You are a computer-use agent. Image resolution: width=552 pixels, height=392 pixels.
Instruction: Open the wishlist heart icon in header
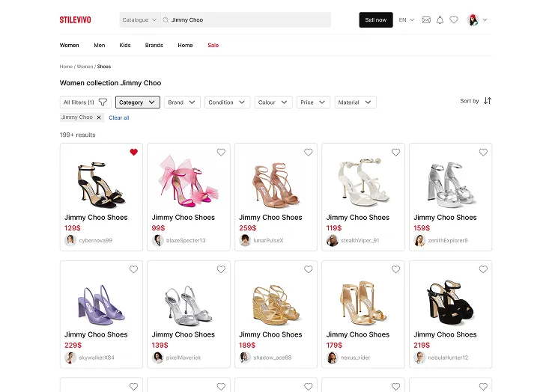tap(454, 20)
